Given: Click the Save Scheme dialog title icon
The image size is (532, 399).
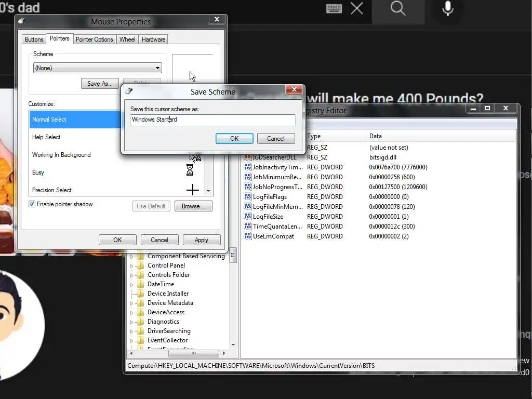Looking at the screenshot, I should [129, 91].
